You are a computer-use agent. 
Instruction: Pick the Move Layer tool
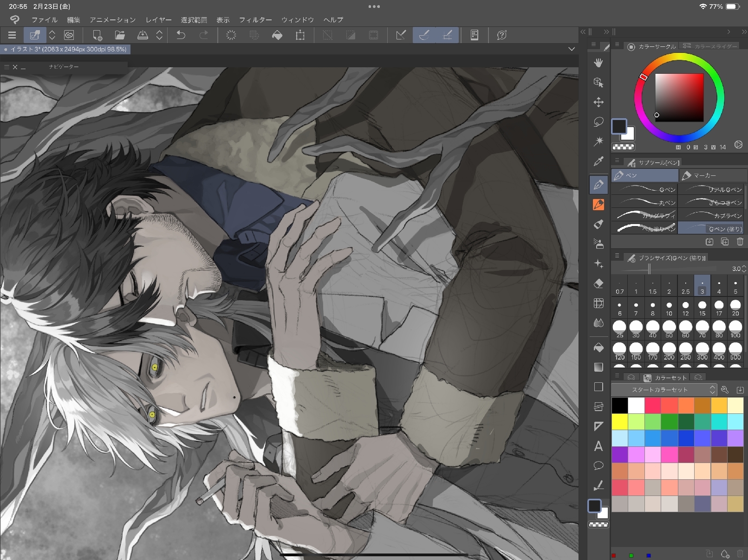[x=598, y=102]
